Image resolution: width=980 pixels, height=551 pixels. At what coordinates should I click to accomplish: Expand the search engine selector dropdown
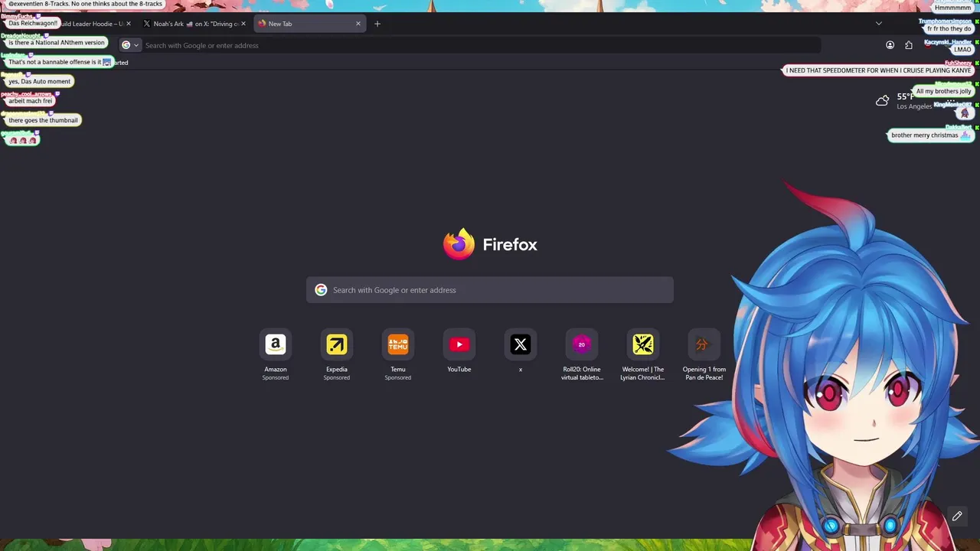130,45
